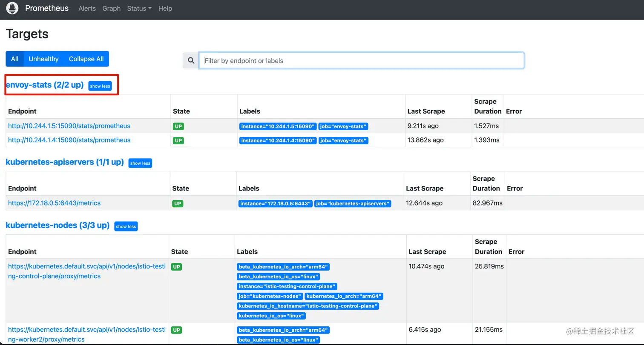Click the instance="istio-testing-control-plane" label

click(x=287, y=286)
